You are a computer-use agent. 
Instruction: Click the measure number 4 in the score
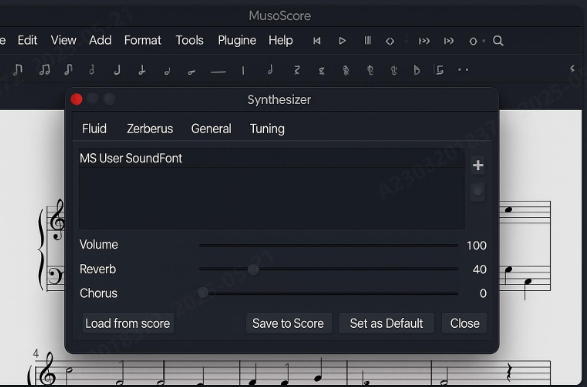(36, 353)
